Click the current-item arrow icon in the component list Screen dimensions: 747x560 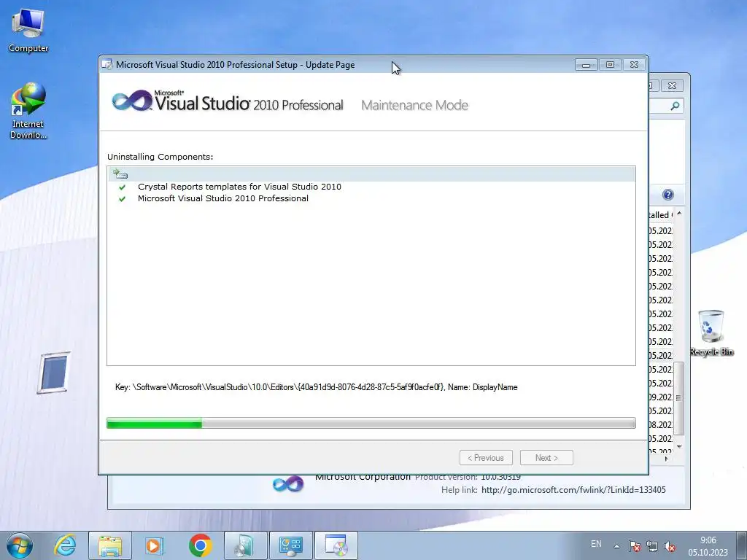(x=120, y=174)
